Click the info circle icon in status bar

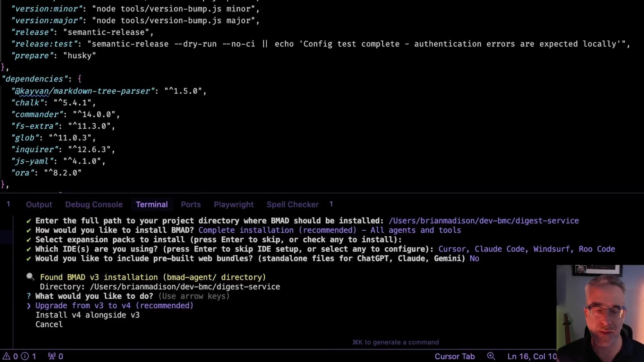click(25, 356)
